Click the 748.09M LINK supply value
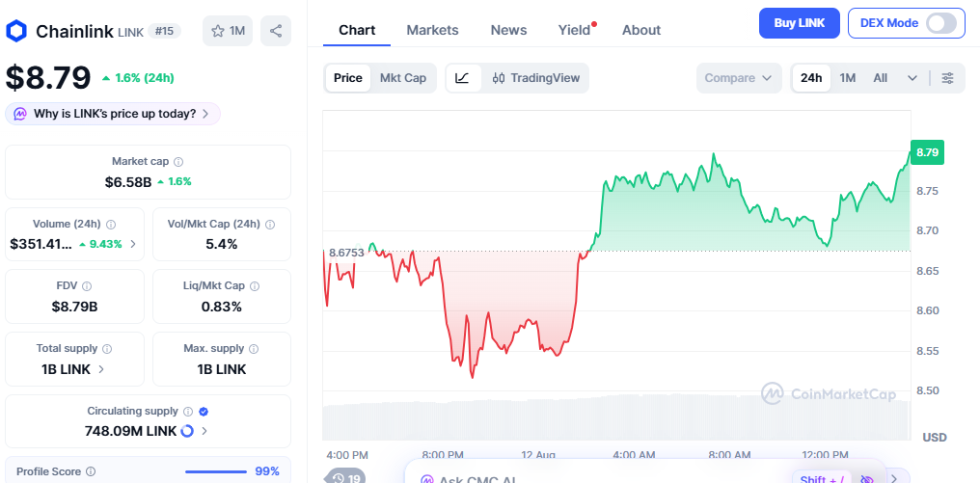Screen dimensions: 980x483 tap(130, 431)
